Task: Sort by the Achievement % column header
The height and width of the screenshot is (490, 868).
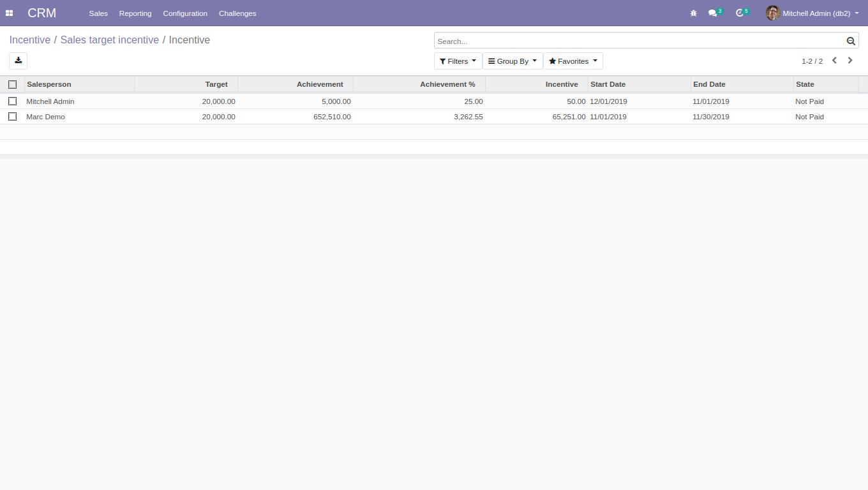Action: tap(447, 84)
